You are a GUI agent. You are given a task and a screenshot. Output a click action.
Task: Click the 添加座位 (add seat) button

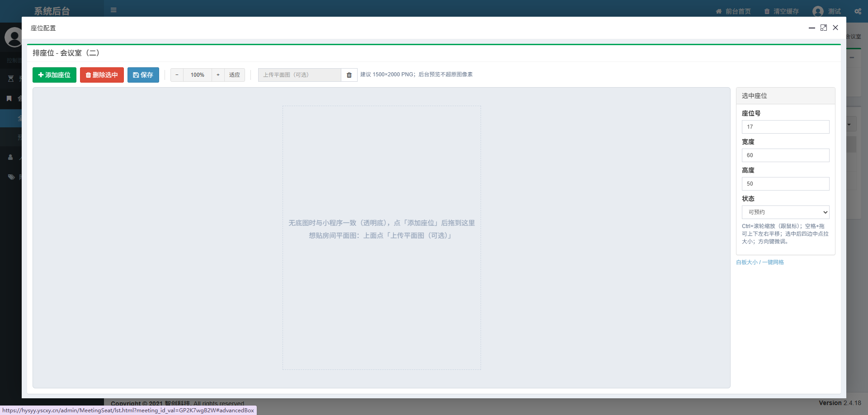(x=54, y=75)
